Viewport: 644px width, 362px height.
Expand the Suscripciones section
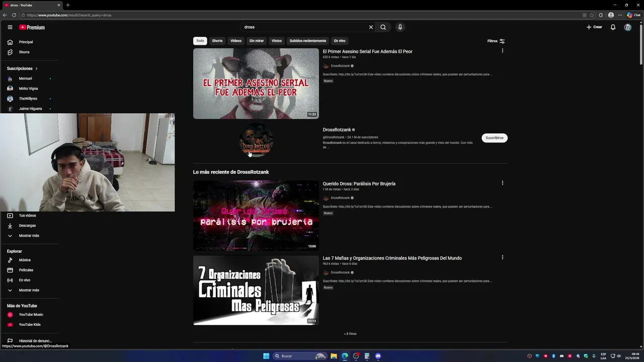pos(22,68)
